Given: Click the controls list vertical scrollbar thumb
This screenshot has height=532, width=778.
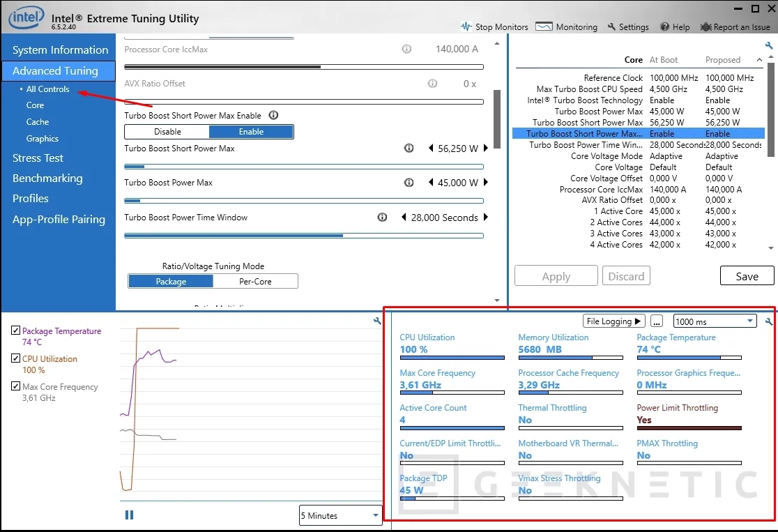Looking at the screenshot, I should click(497, 119).
